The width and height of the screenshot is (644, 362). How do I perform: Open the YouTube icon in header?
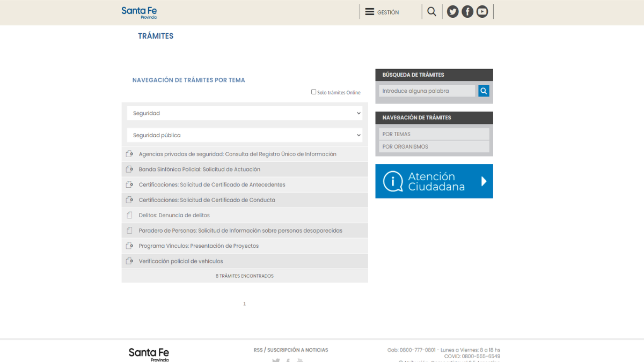(482, 12)
